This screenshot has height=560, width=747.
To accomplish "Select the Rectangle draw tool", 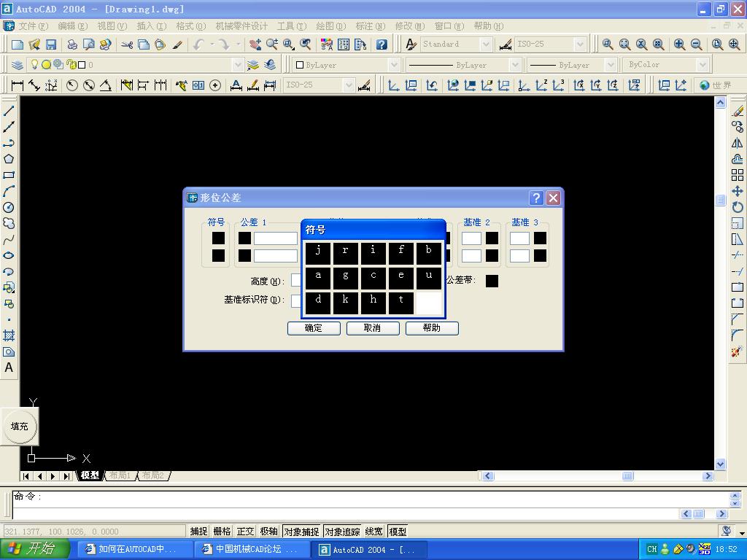I will tap(9, 175).
